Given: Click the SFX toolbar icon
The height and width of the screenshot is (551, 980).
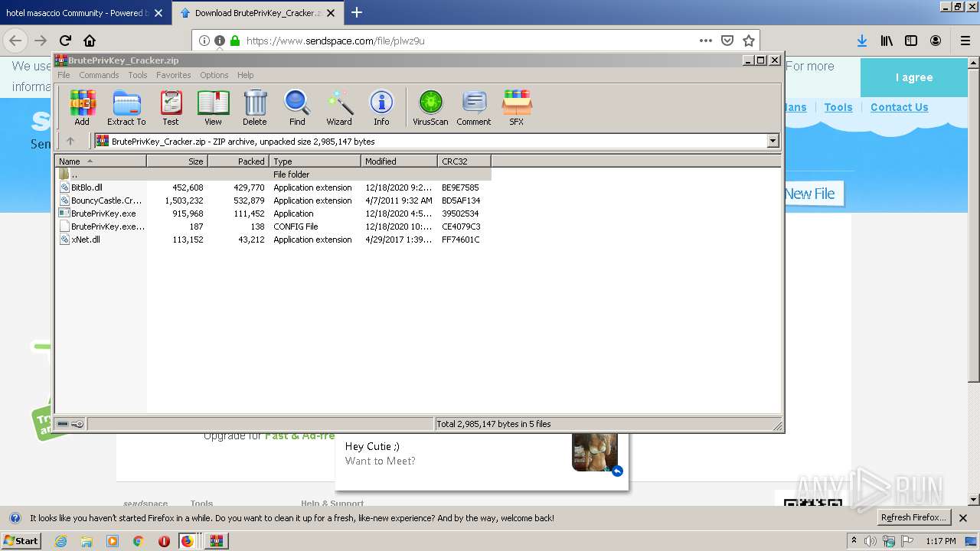Looking at the screenshot, I should [x=517, y=108].
